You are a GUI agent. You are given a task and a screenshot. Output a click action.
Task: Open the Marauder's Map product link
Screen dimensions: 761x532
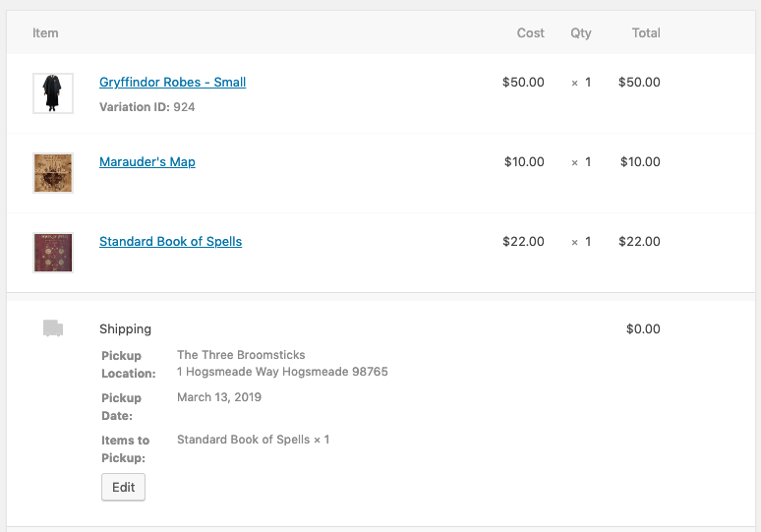147,162
